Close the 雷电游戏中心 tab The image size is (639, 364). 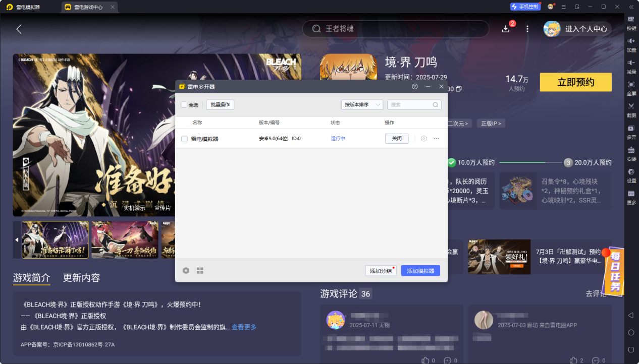pos(113,7)
